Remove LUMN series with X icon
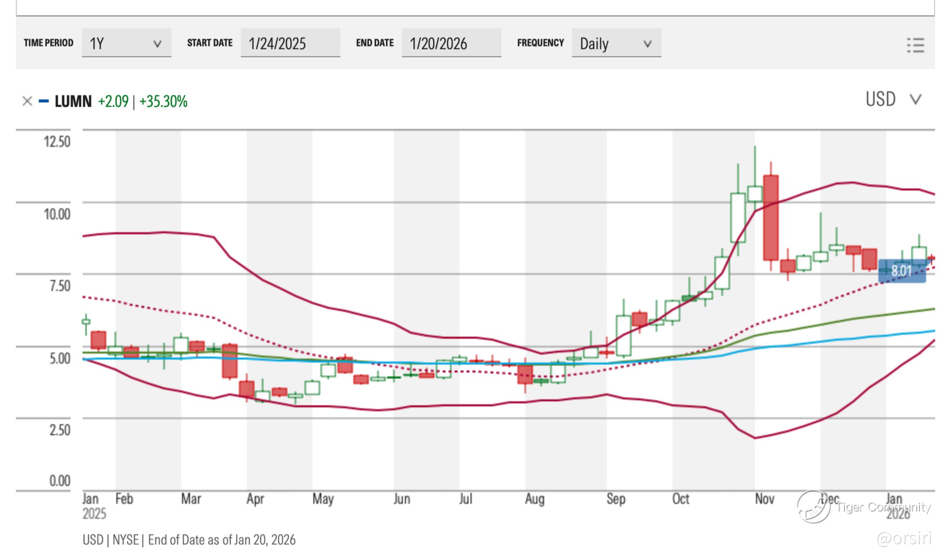 click(27, 101)
